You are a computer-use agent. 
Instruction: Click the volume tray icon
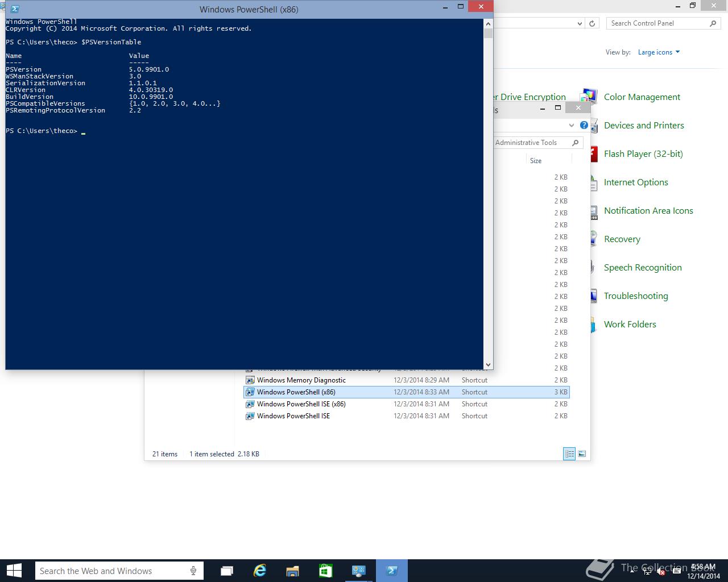pyautogui.click(x=660, y=572)
